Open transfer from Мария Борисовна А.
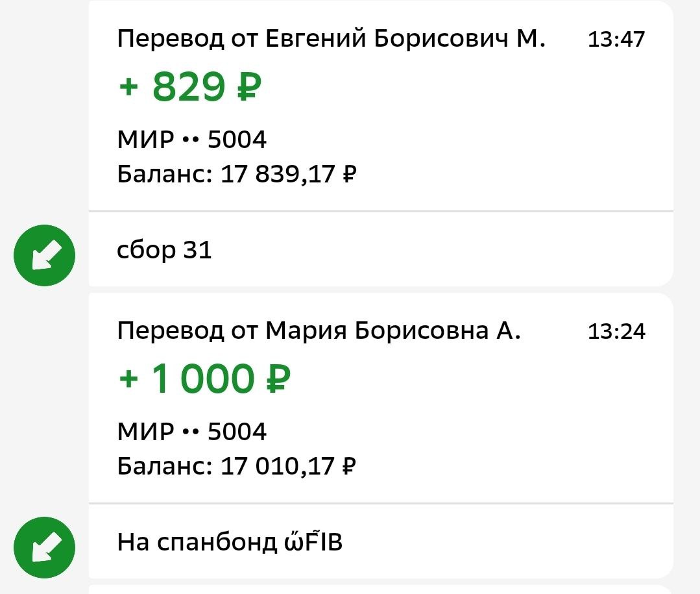This screenshot has height=594, width=700. 319,332
